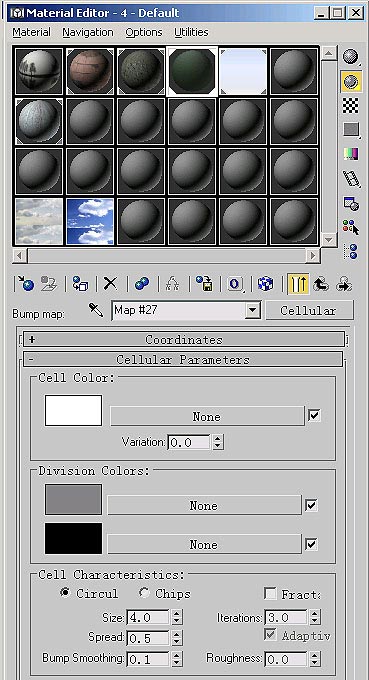
Task: Click the Make Material Copy icon
Action: (x=142, y=284)
